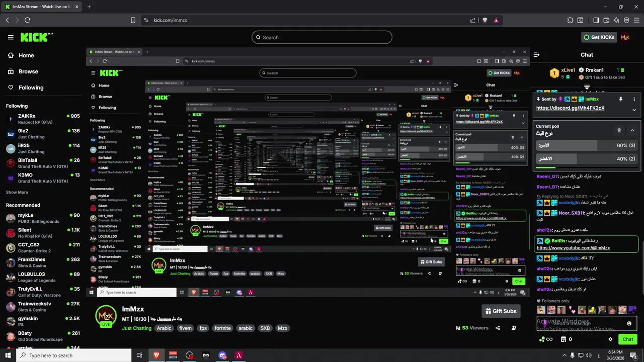Viewport: 644px width, 362px height.
Task: Select the fivem tag
Action: coord(185,328)
